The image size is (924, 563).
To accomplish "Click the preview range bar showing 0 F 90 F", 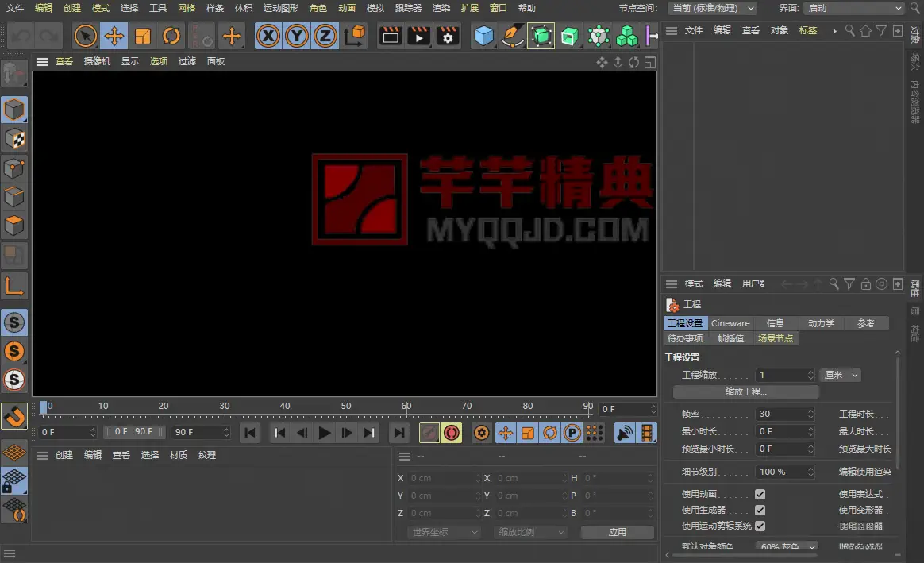I will (x=134, y=431).
